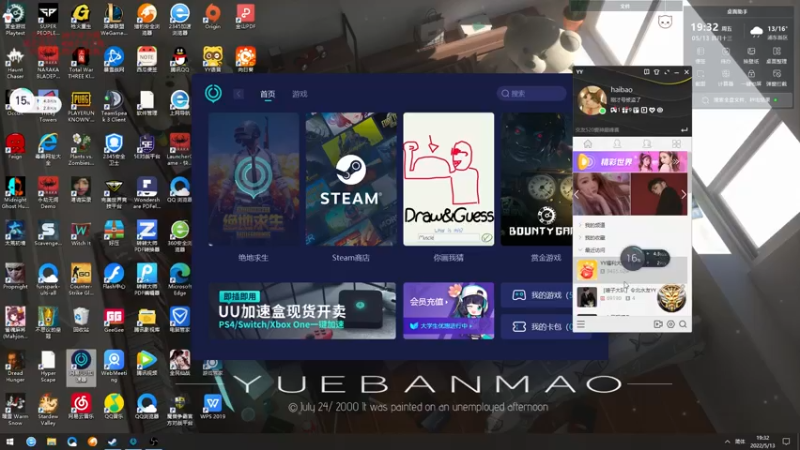The image size is (800, 450).
Task: Click the UU booster logo icon
Action: coord(213,93)
